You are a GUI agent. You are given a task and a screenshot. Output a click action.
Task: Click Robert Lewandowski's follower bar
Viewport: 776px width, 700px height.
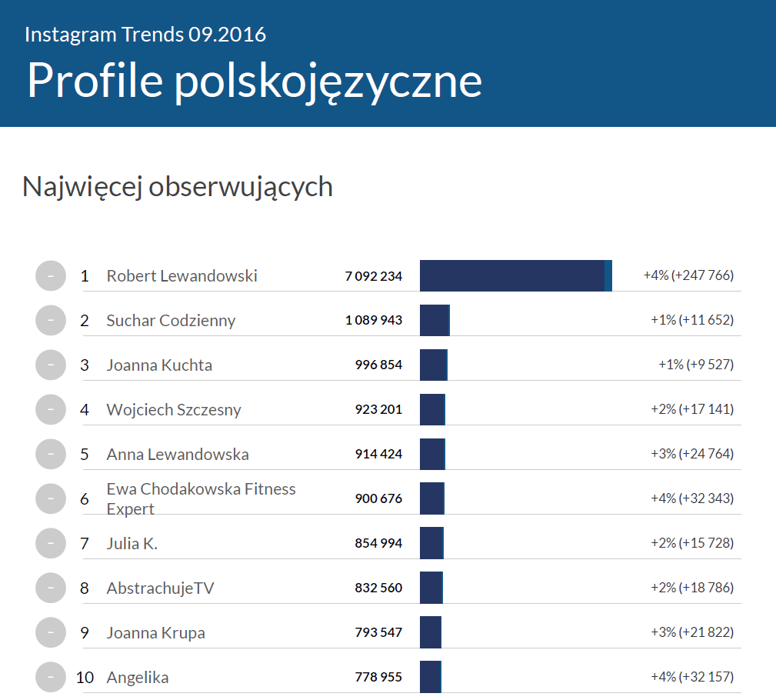pos(515,275)
